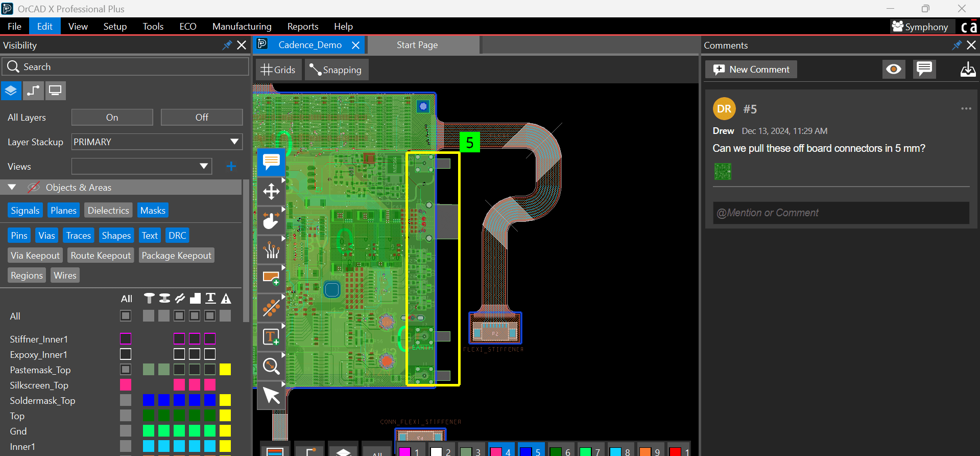Viewport: 980px width, 456px height.
Task: Toggle Gnd layer All visibility box
Action: coord(126,430)
